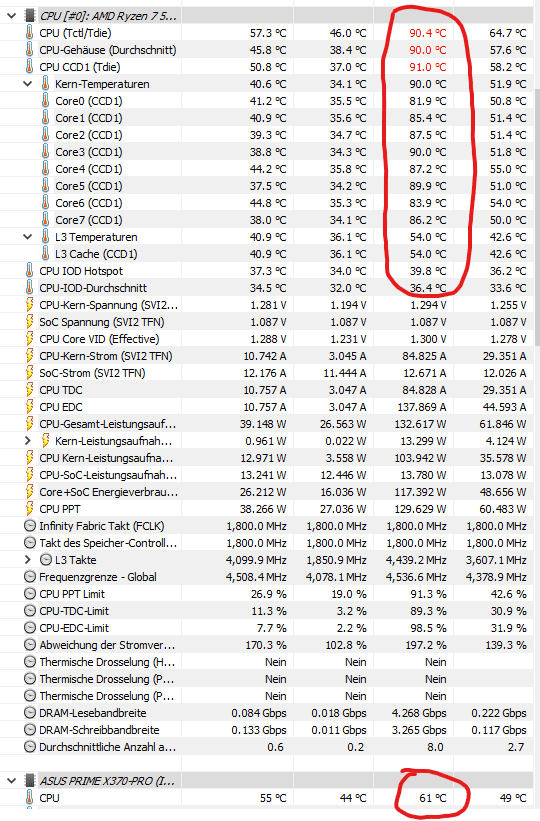Select the Core1 (CCD1) row label
Viewport: 540px width, 821px height.
(89, 118)
